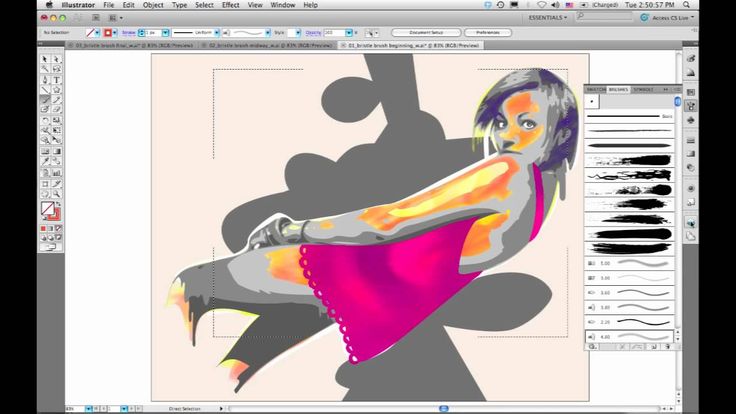736x414 pixels.
Task: Open Brushes panel flyout menu
Action: coord(677,89)
